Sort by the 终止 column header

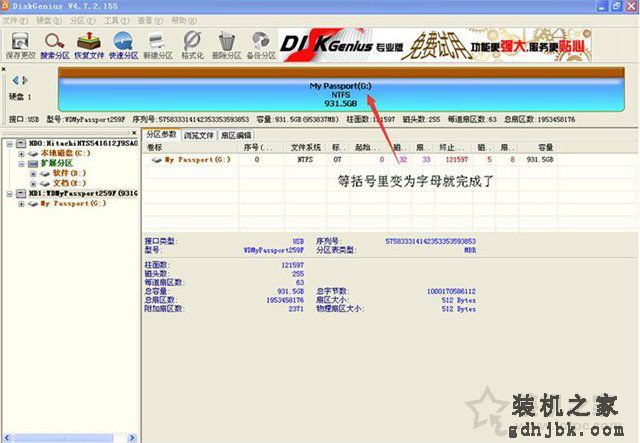pos(453,147)
